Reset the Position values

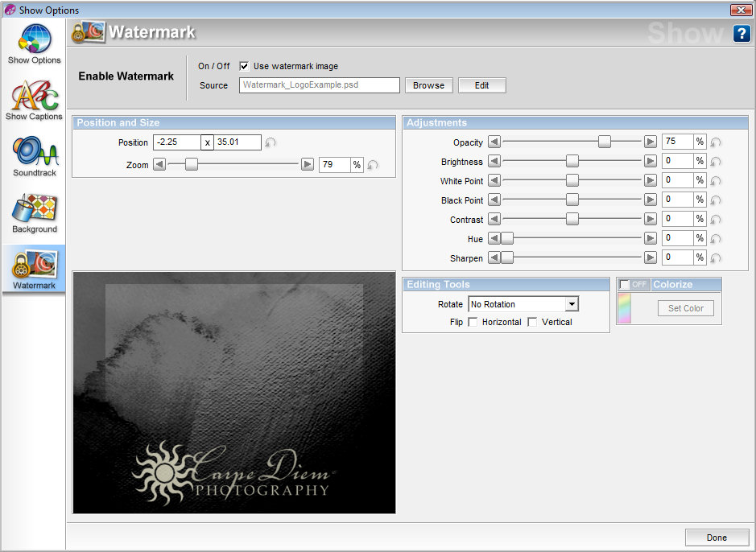point(271,142)
